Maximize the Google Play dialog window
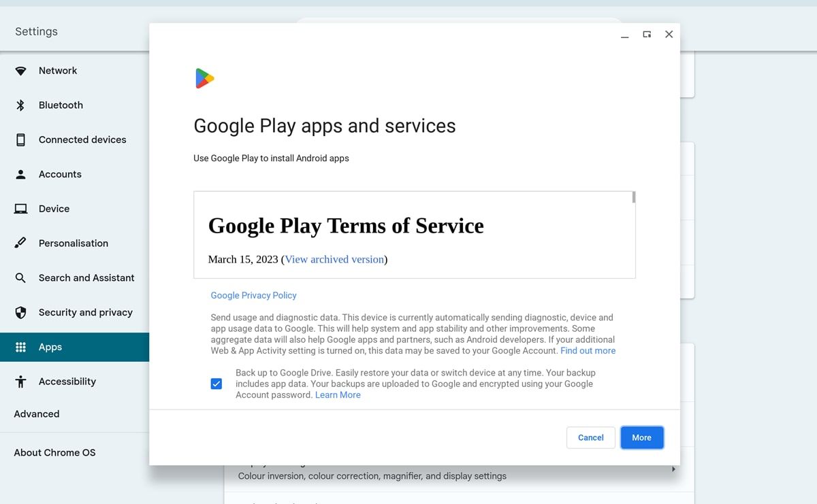This screenshot has width=817, height=504. pyautogui.click(x=647, y=35)
